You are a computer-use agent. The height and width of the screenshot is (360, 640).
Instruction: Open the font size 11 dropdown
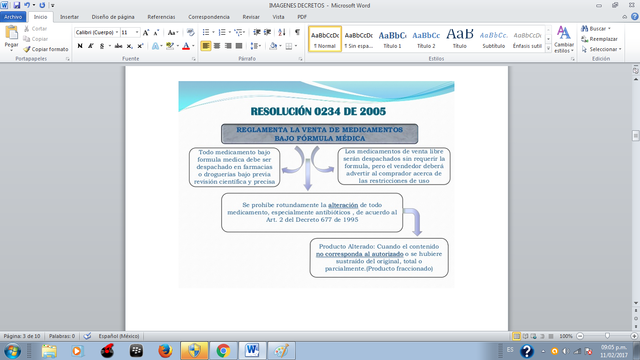pos(137,32)
